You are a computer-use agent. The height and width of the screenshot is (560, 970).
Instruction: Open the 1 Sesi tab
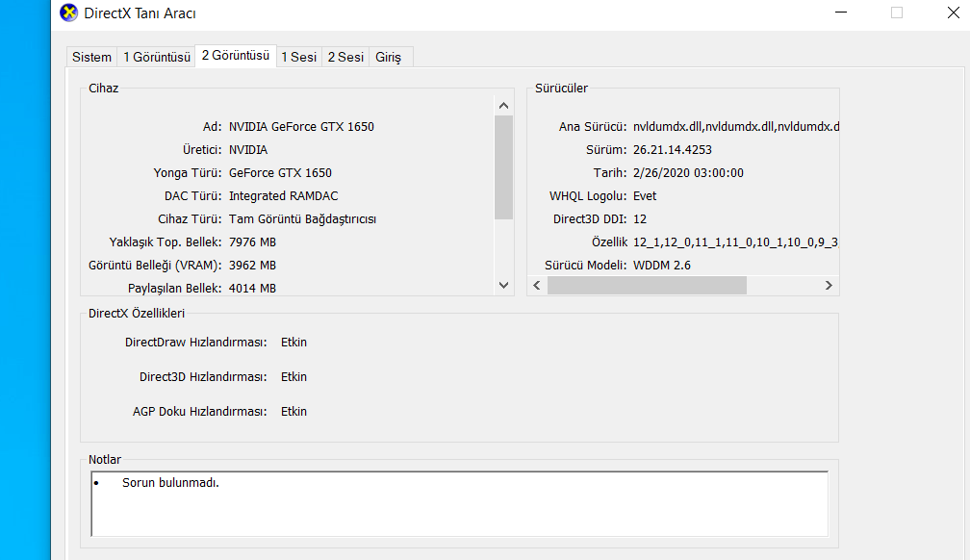coord(298,57)
